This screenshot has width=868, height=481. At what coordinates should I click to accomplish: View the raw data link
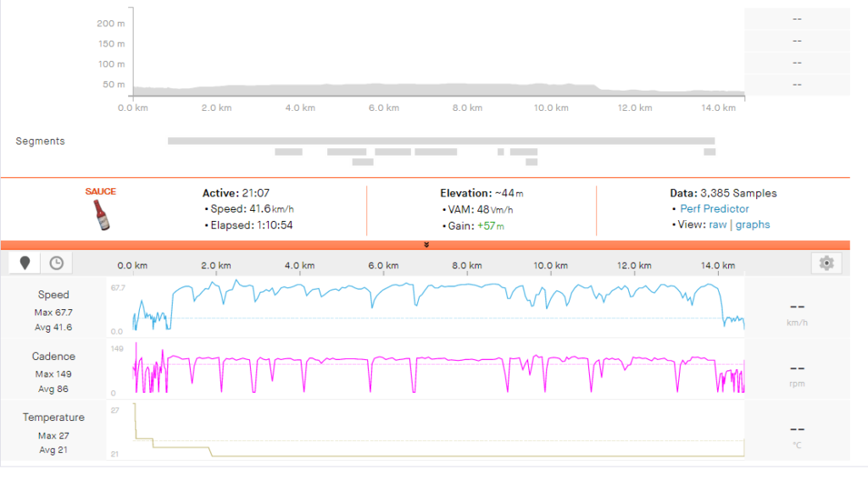coord(717,224)
